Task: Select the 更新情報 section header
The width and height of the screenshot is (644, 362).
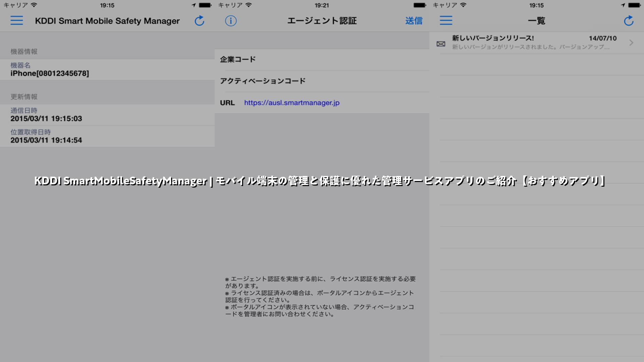Action: 24,97
